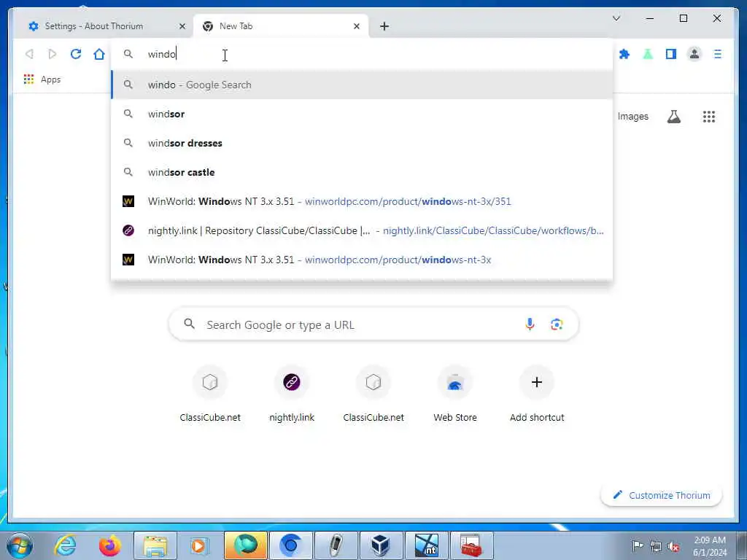Image resolution: width=747 pixels, height=560 pixels.
Task: Click the browser Forward arrow button
Action: (x=53, y=54)
